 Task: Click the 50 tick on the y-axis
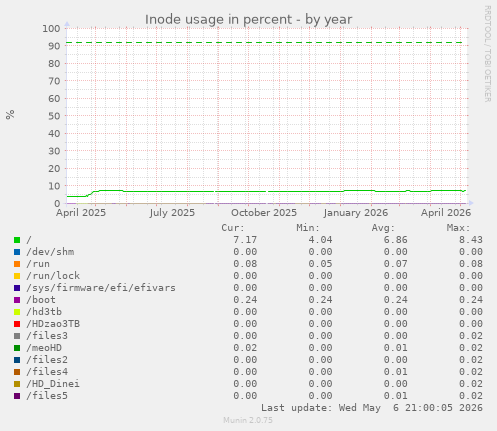click(x=54, y=116)
